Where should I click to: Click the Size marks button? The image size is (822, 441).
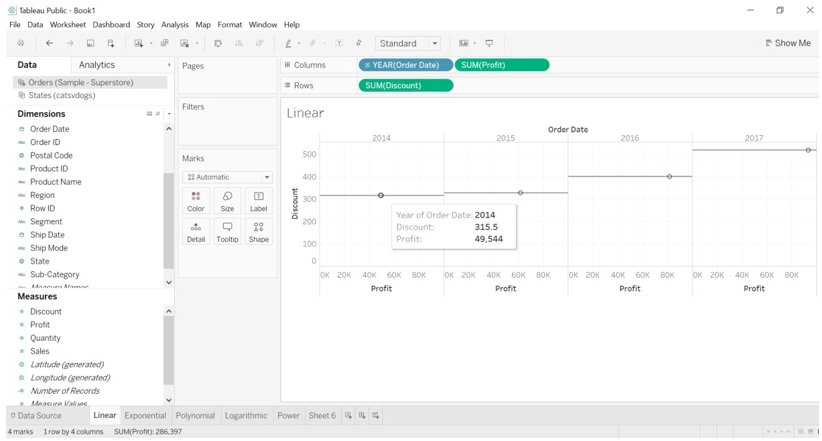[x=227, y=201]
